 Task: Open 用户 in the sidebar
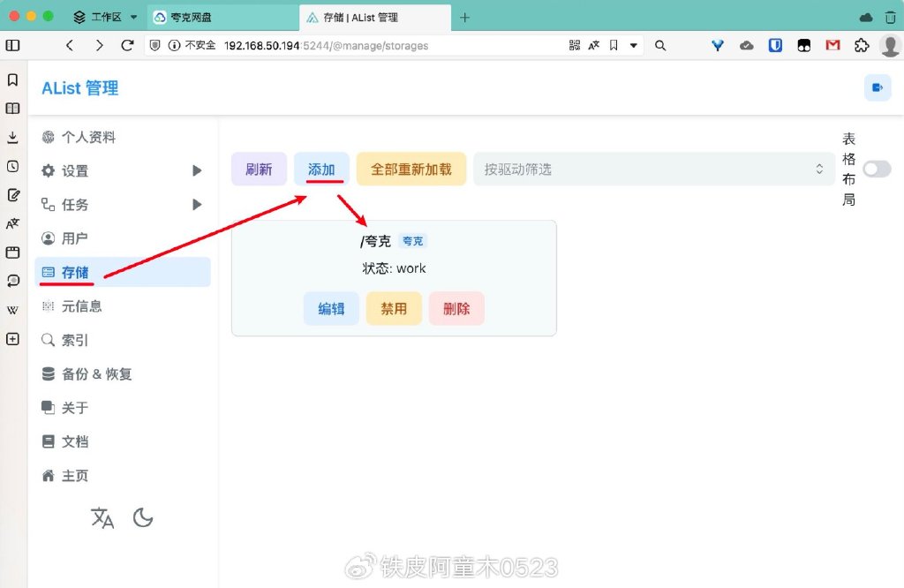(122, 238)
